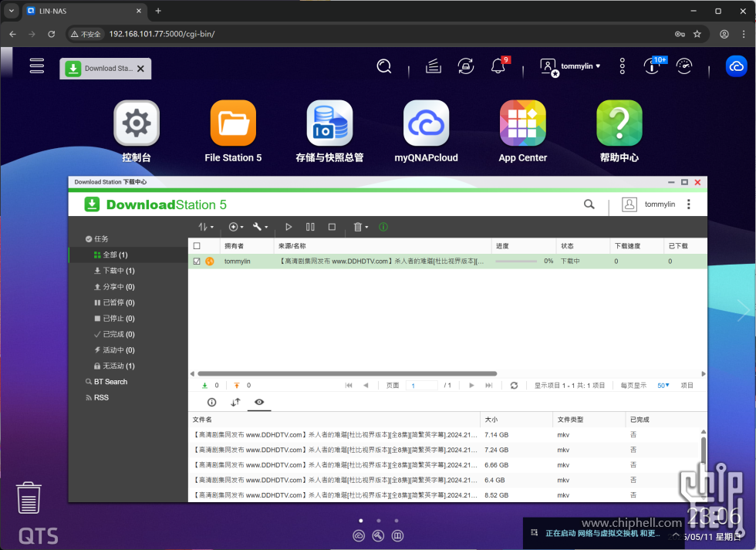Open the QTS desktop recycle bin

(29, 498)
